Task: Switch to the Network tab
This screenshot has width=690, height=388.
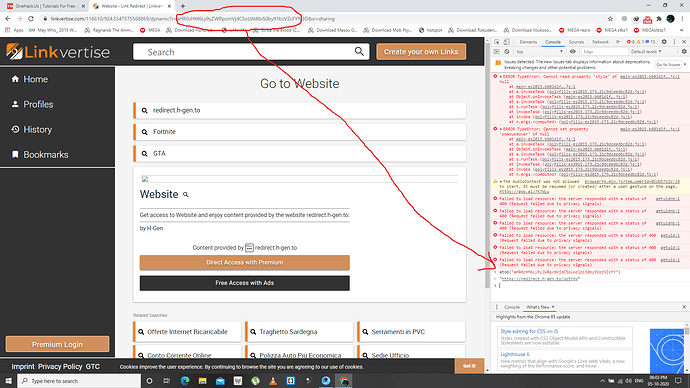Action: coord(600,42)
